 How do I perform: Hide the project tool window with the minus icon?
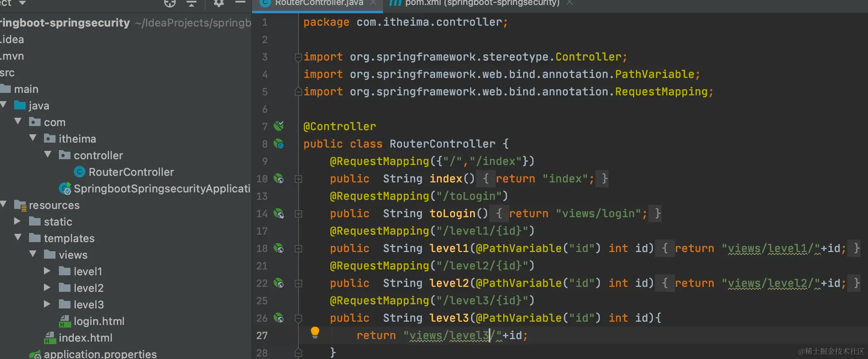click(240, 3)
